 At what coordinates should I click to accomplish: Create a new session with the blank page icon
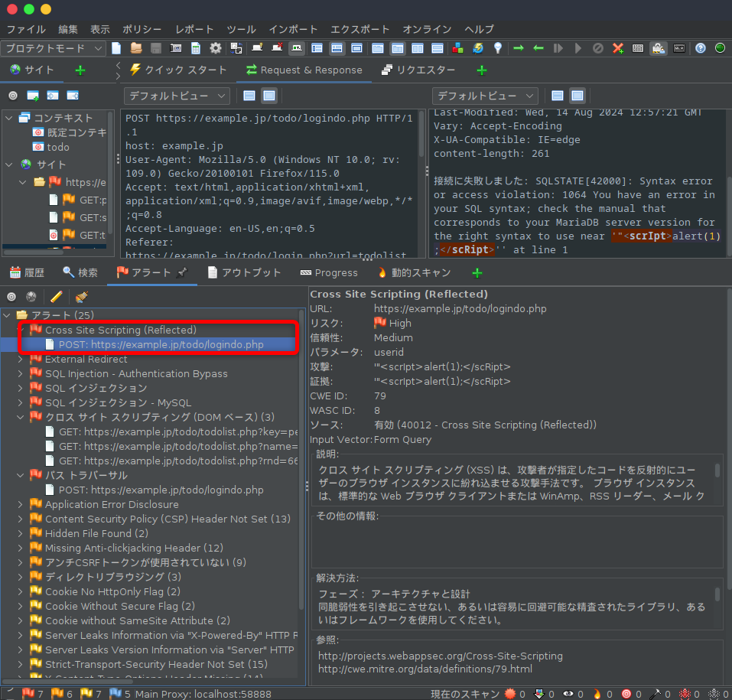tap(116, 48)
